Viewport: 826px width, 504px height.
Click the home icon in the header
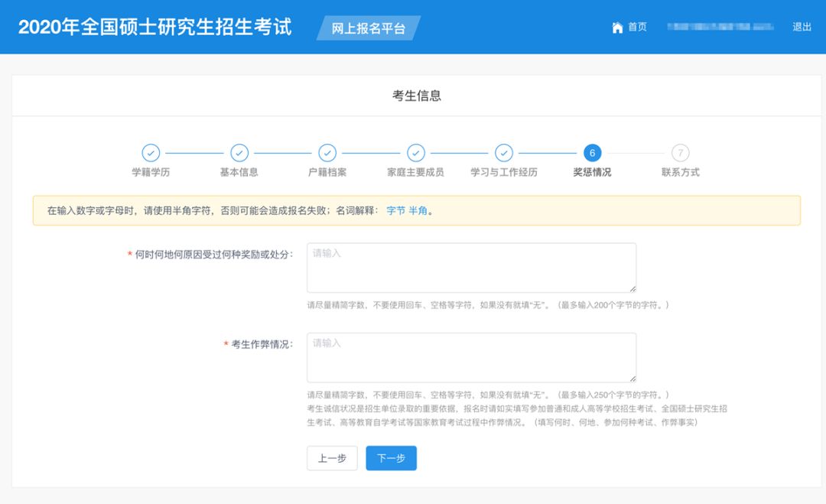click(x=617, y=28)
